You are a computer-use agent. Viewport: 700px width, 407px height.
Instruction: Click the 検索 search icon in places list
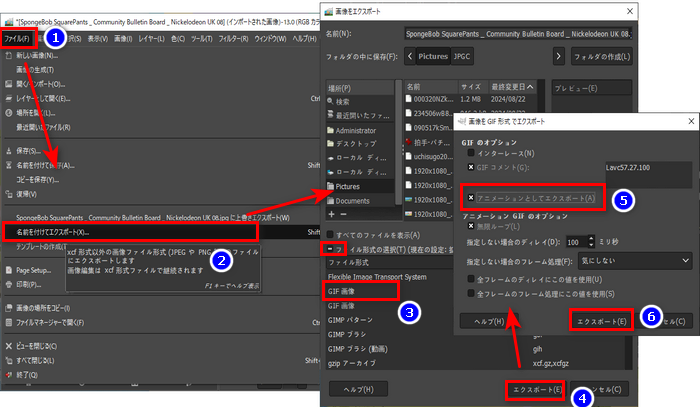[x=329, y=102]
